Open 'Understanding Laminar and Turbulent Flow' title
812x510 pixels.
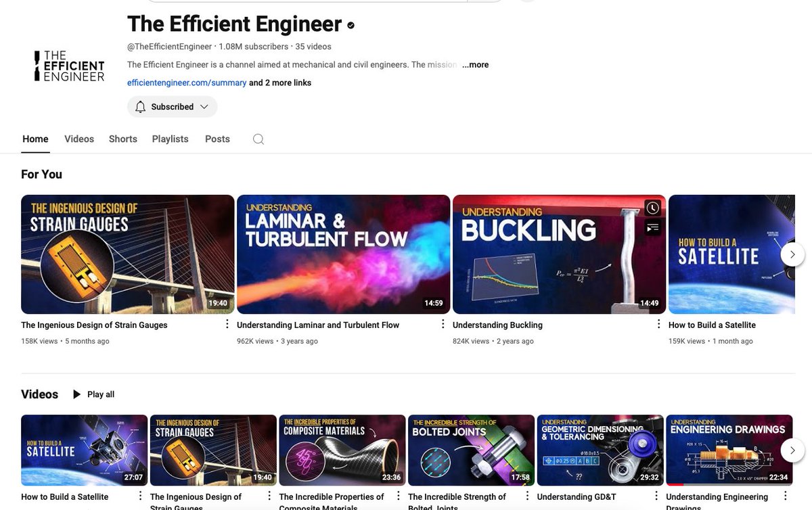[x=318, y=325]
